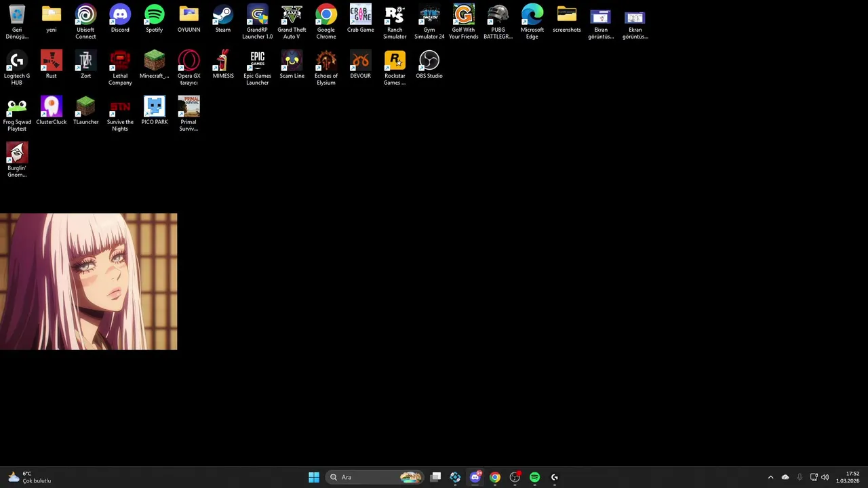Click GrandRP Launcher 1.0 shortcut

pos(257,22)
